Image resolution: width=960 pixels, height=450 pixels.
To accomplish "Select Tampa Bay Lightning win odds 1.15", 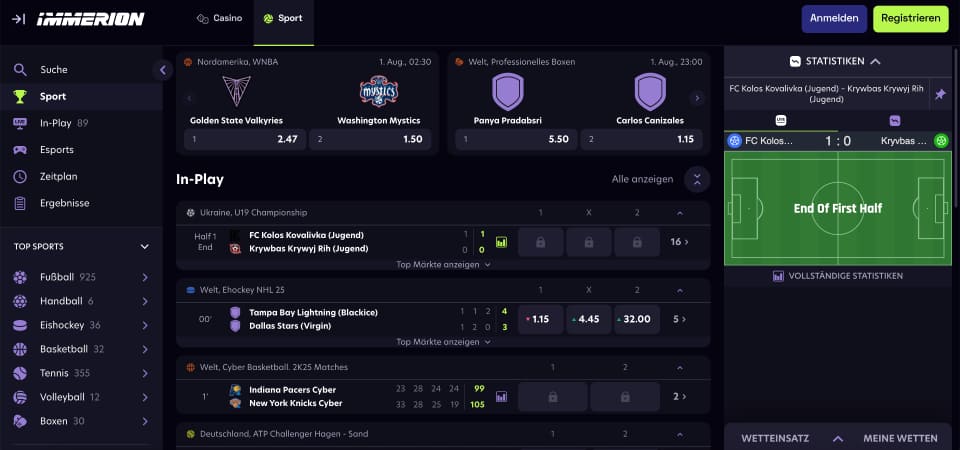I will [x=541, y=319].
